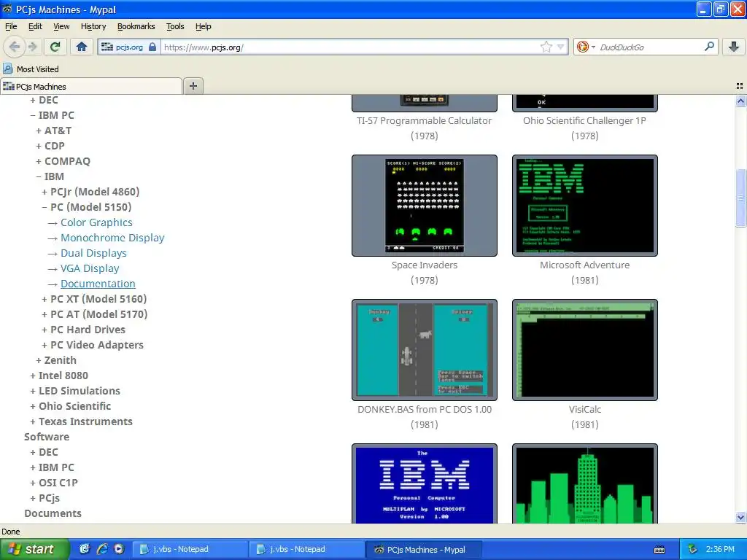Click the vertical scrollbar thumb
The height and width of the screenshot is (560, 747).
[x=741, y=198]
